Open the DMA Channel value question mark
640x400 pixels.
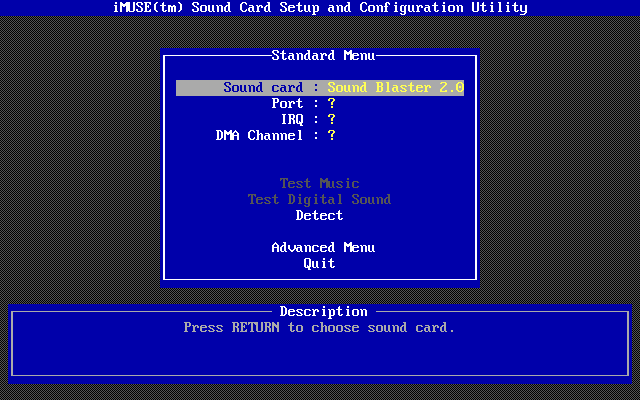(x=331, y=136)
